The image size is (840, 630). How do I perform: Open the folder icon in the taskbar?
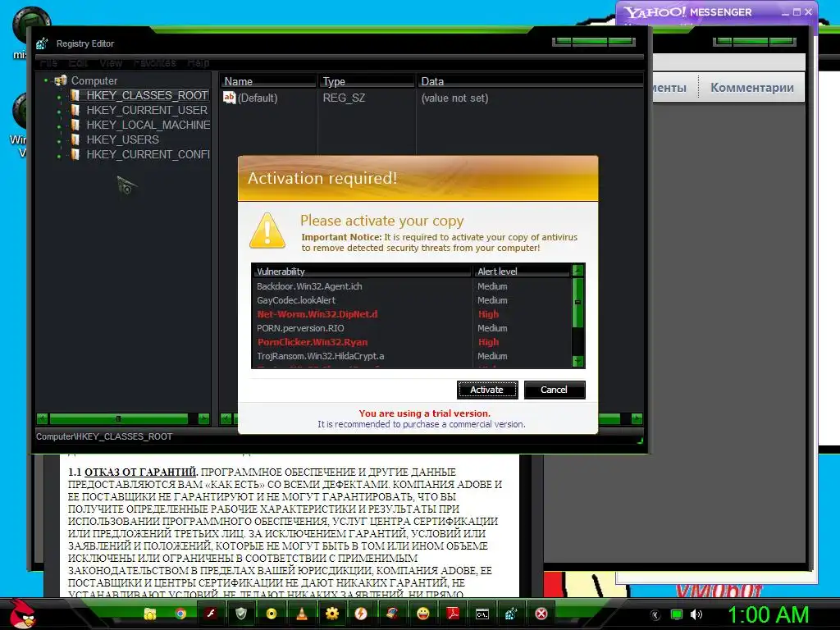(x=150, y=614)
